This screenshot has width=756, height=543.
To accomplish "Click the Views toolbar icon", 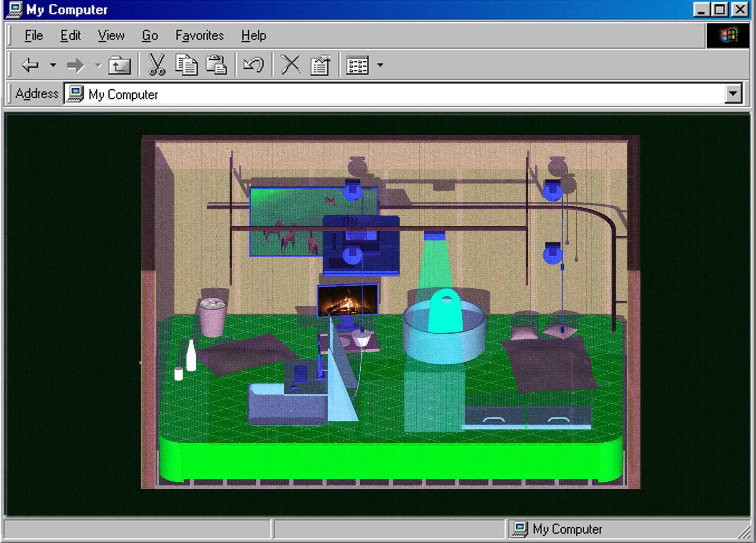I will pyautogui.click(x=357, y=65).
